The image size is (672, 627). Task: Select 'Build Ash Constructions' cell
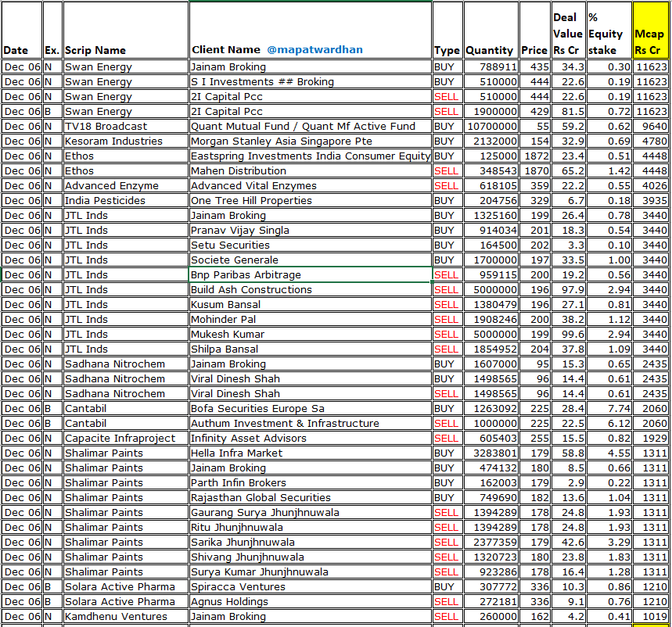[311, 289]
